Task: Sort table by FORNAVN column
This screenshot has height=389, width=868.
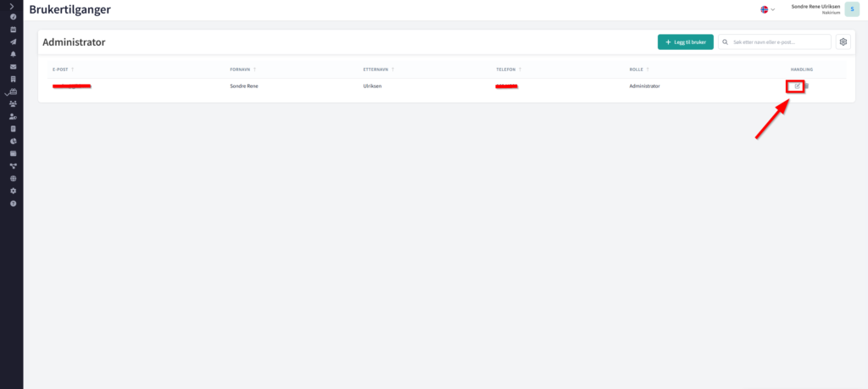Action: pos(242,69)
